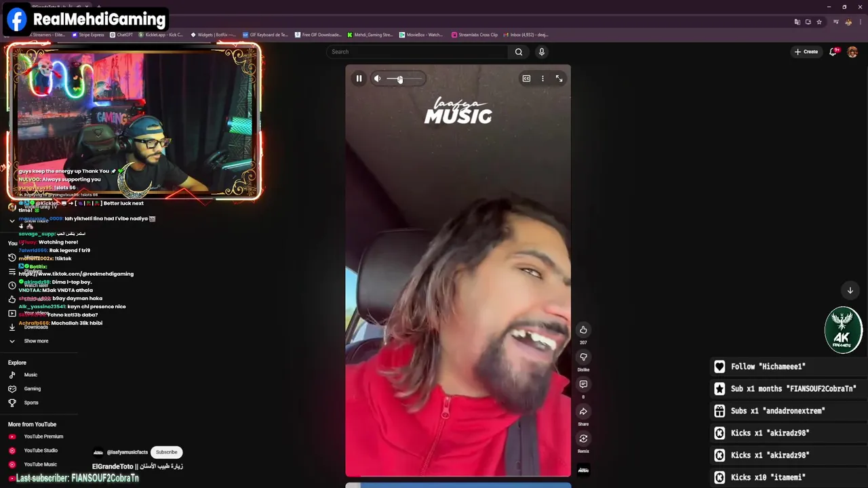Open Liked videos sidebar icon
Viewport: 868px width, 488px height.
point(12,299)
